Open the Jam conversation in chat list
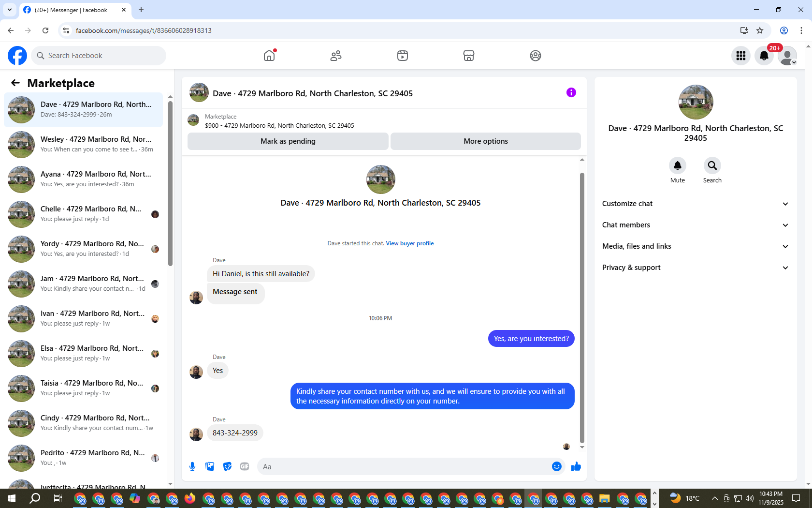This screenshot has width=812, height=508. (84, 284)
